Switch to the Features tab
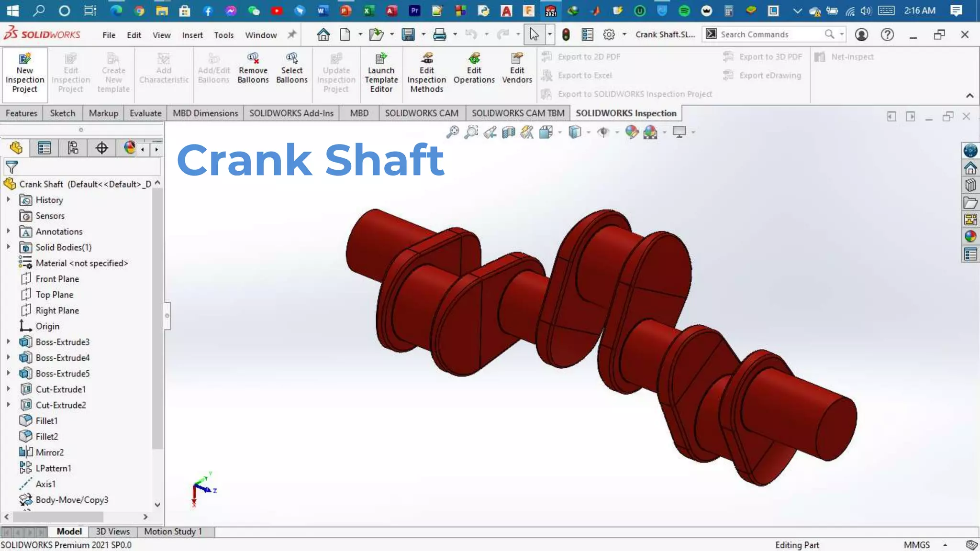Screen dimensions: 980x551 point(22,113)
